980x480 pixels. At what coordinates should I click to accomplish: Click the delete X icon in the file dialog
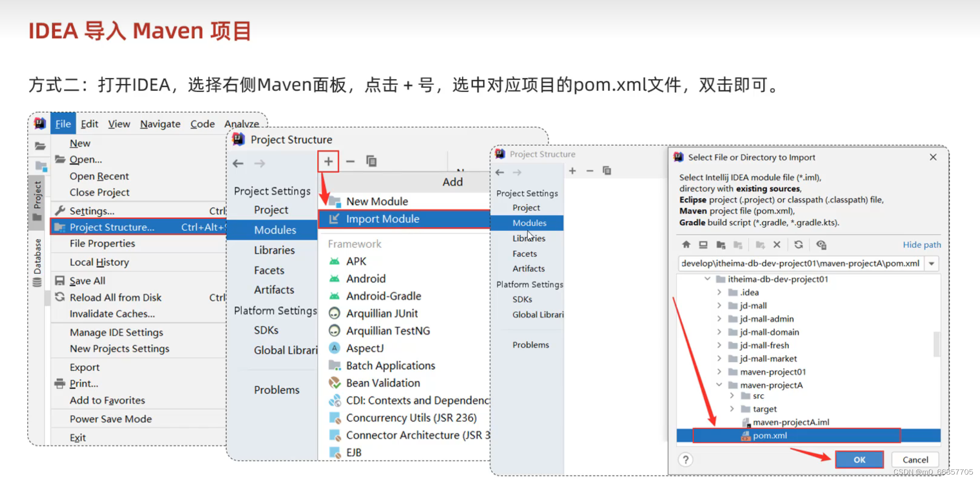pos(777,245)
